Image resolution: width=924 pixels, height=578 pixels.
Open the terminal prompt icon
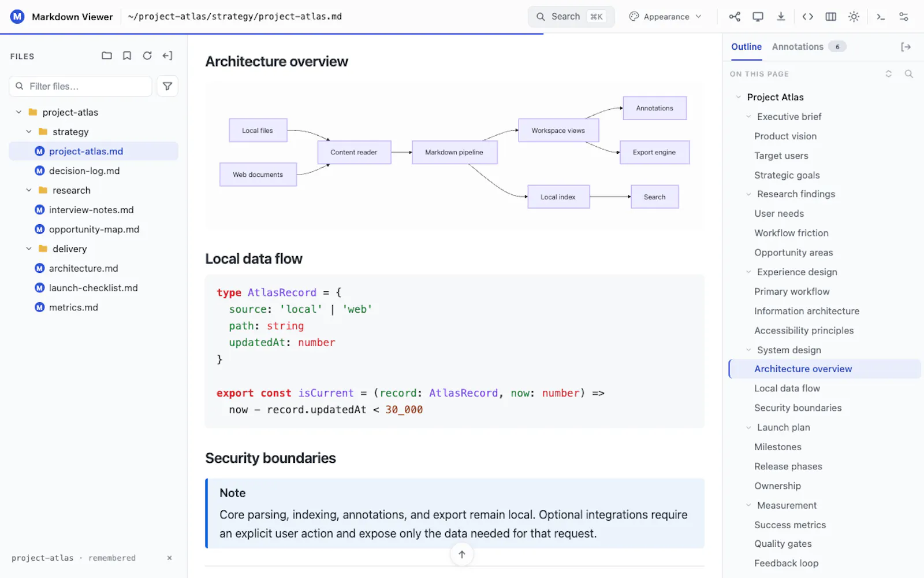point(881,17)
